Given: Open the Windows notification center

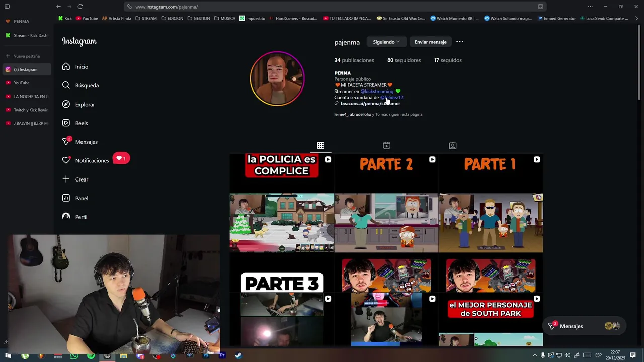Looking at the screenshot, I should [633, 355].
